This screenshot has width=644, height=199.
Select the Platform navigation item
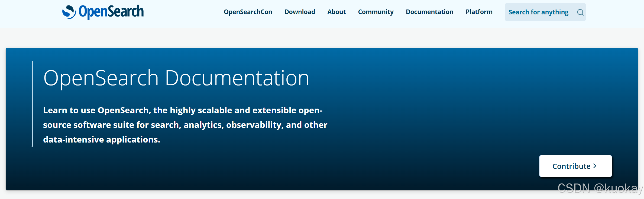coord(479,12)
